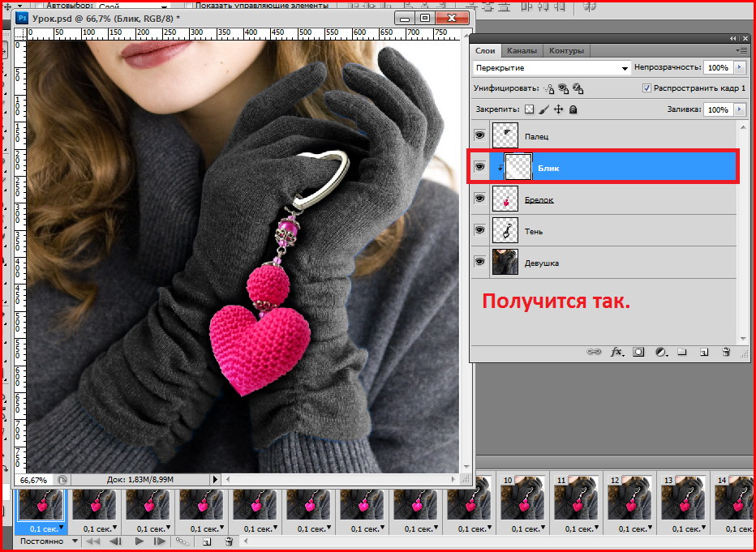The height and width of the screenshot is (552, 756).
Task: Switch to the Каналы tab
Action: pyautogui.click(x=522, y=50)
